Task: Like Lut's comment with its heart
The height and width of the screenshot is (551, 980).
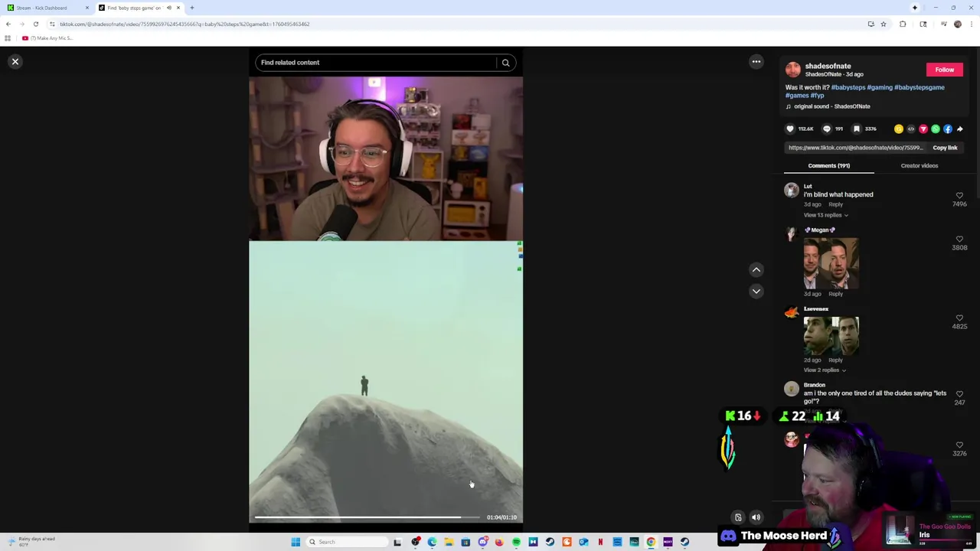Action: pos(959,196)
